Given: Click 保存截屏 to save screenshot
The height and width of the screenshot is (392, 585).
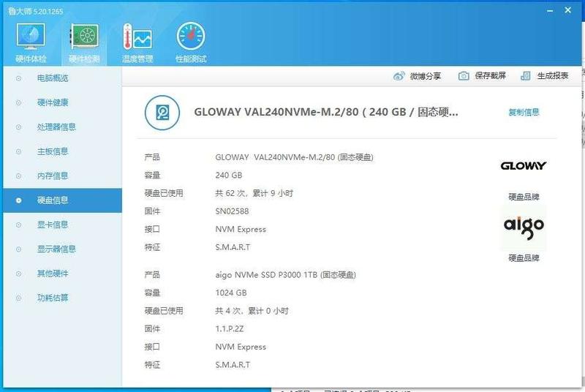Looking at the screenshot, I should [490, 76].
